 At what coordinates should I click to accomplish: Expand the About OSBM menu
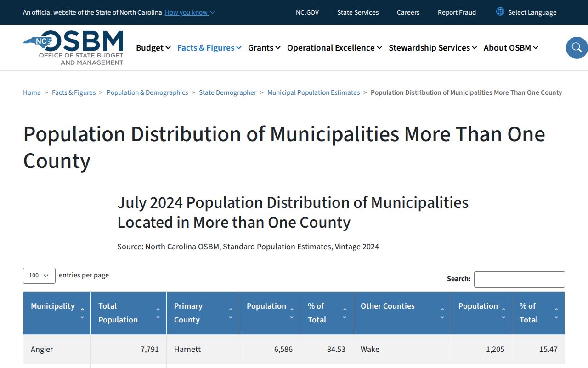[x=511, y=48]
